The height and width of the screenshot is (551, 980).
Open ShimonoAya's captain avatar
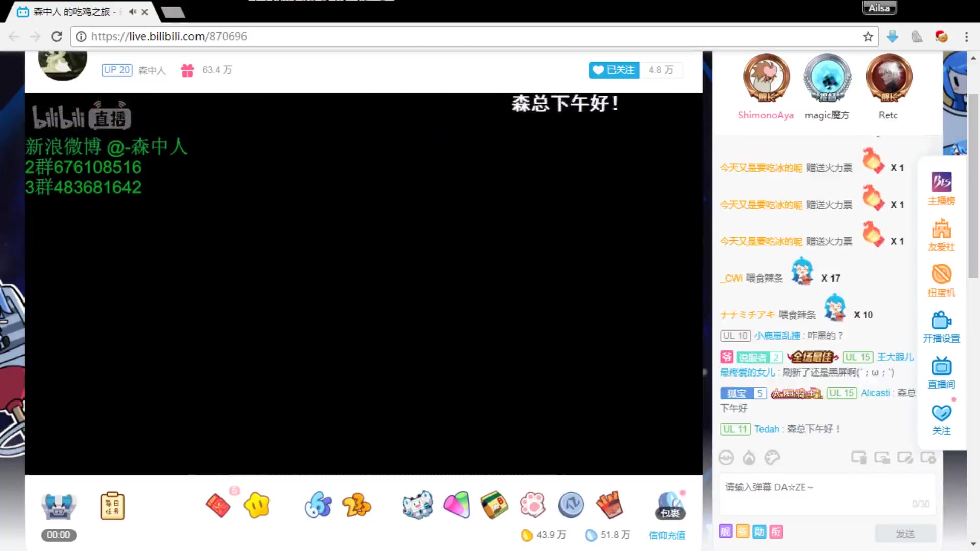coord(766,79)
